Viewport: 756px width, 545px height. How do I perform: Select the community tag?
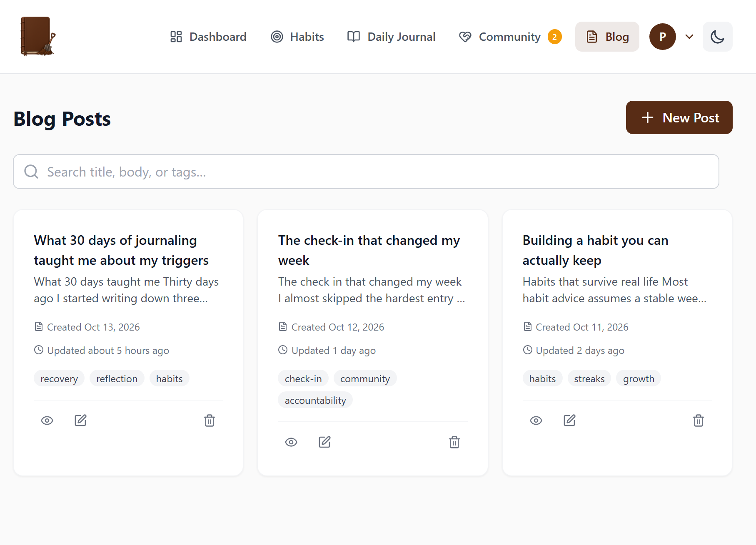tap(365, 378)
